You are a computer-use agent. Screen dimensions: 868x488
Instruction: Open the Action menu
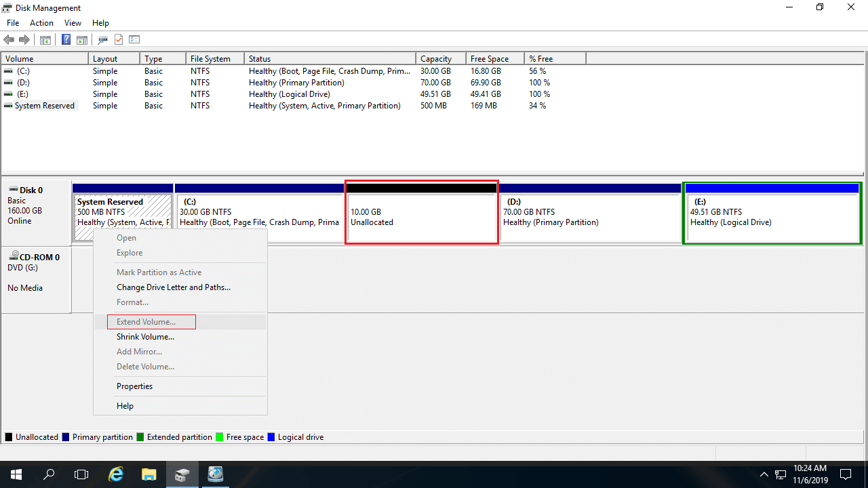coord(41,23)
